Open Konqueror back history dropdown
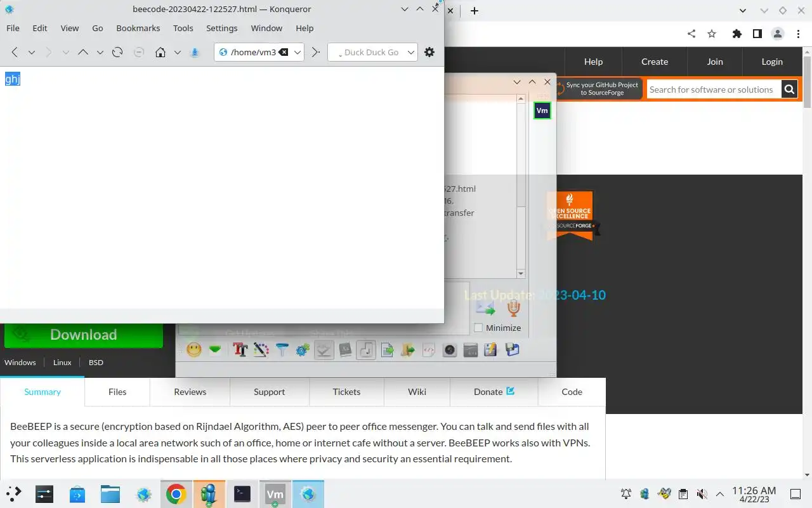 (x=31, y=52)
